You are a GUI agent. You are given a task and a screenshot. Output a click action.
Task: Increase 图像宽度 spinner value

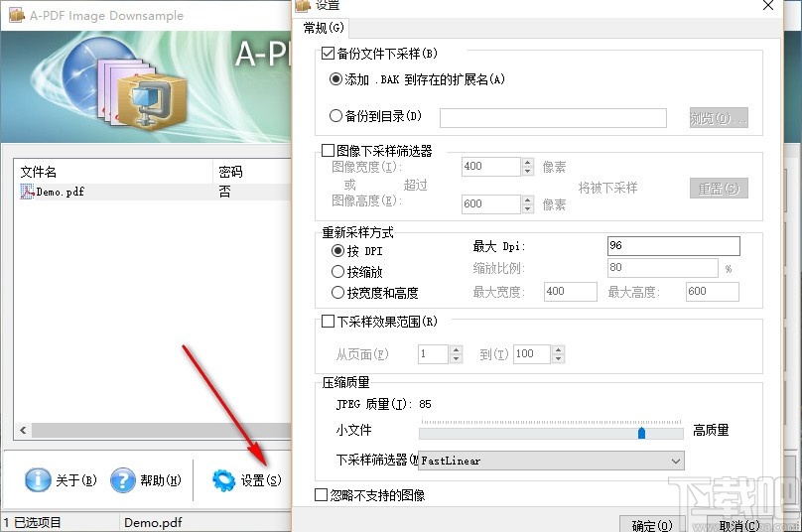point(528,162)
